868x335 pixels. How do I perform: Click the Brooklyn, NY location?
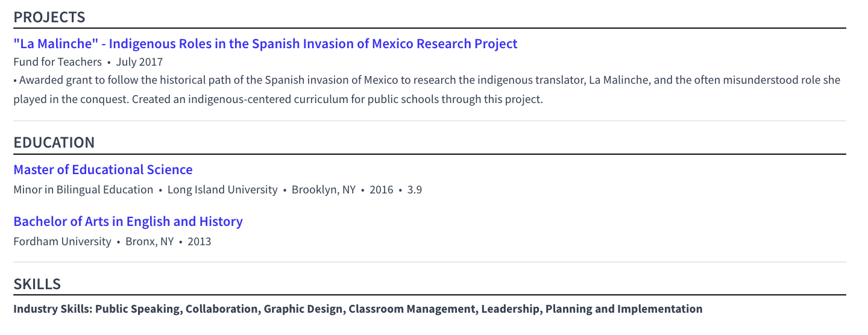point(324,190)
